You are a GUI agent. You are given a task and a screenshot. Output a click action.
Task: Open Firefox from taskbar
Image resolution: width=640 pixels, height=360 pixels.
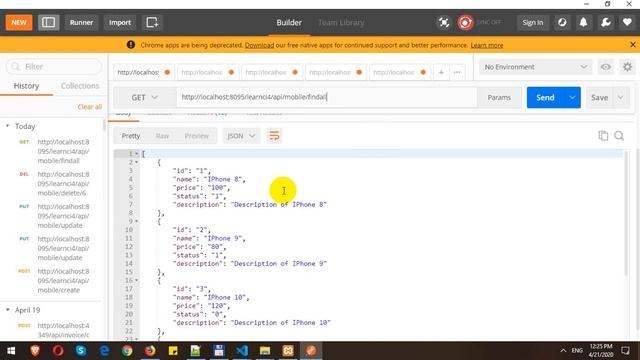click(150, 351)
